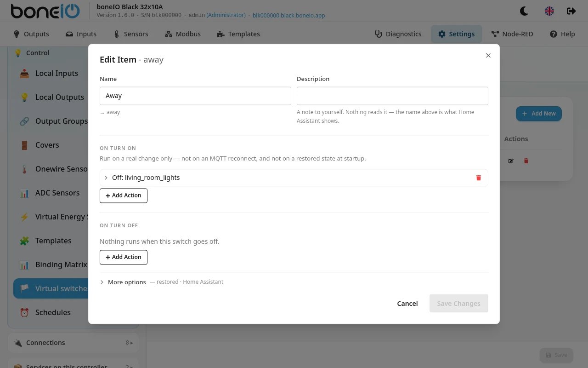Toggle dark mode moon icon

click(524, 11)
